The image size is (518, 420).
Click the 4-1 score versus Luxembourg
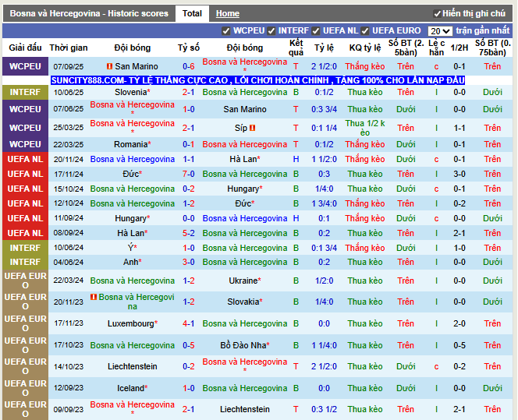pos(189,323)
